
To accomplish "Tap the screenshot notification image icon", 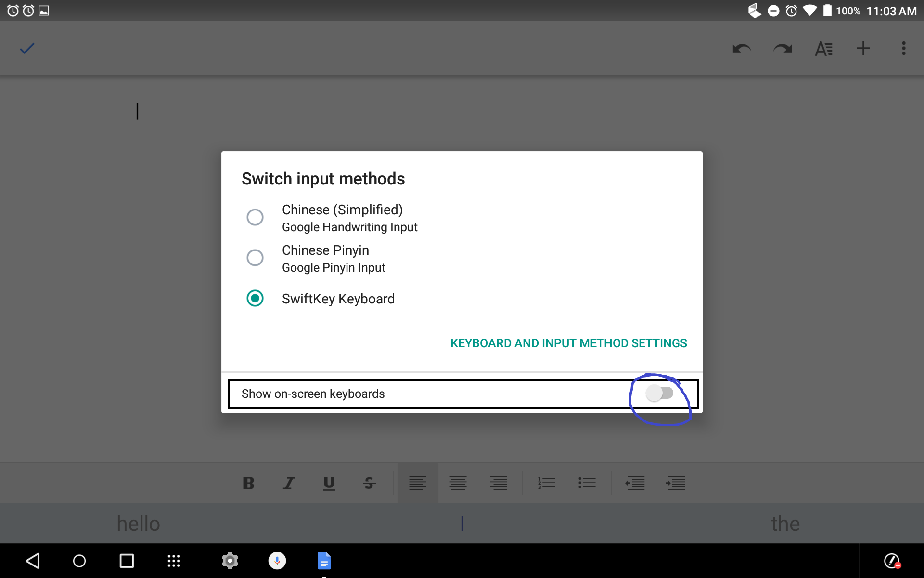I will click(44, 11).
